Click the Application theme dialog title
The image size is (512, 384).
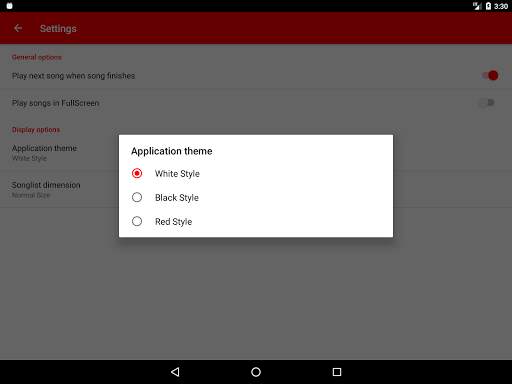(172, 151)
